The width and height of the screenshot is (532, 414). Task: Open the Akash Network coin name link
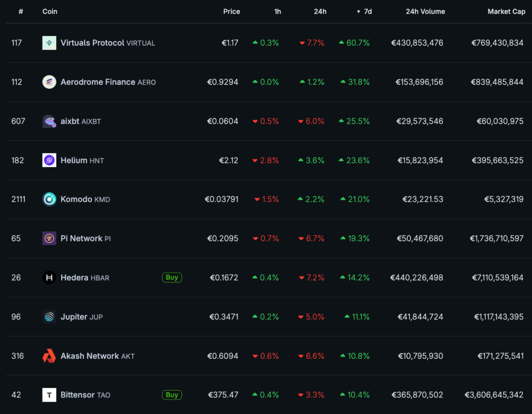(89, 356)
